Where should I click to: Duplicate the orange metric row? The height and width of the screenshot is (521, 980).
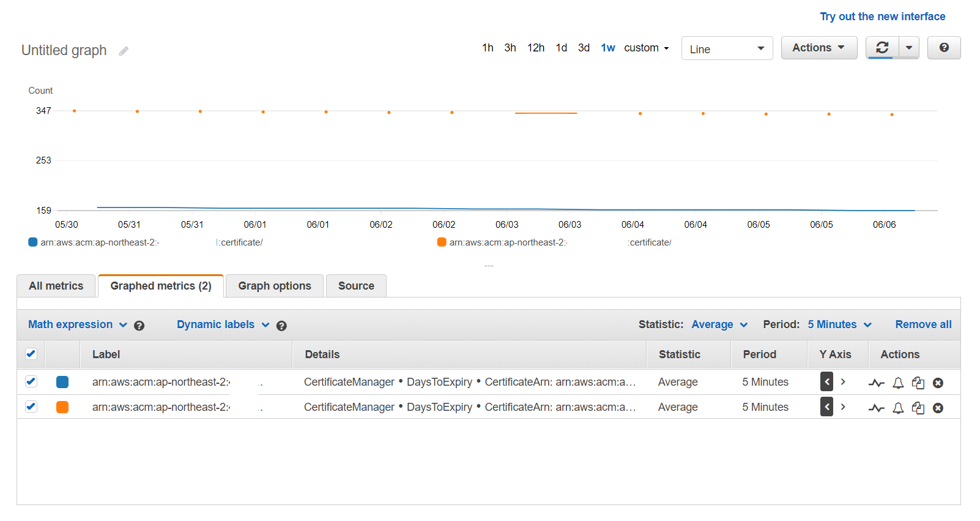point(918,408)
